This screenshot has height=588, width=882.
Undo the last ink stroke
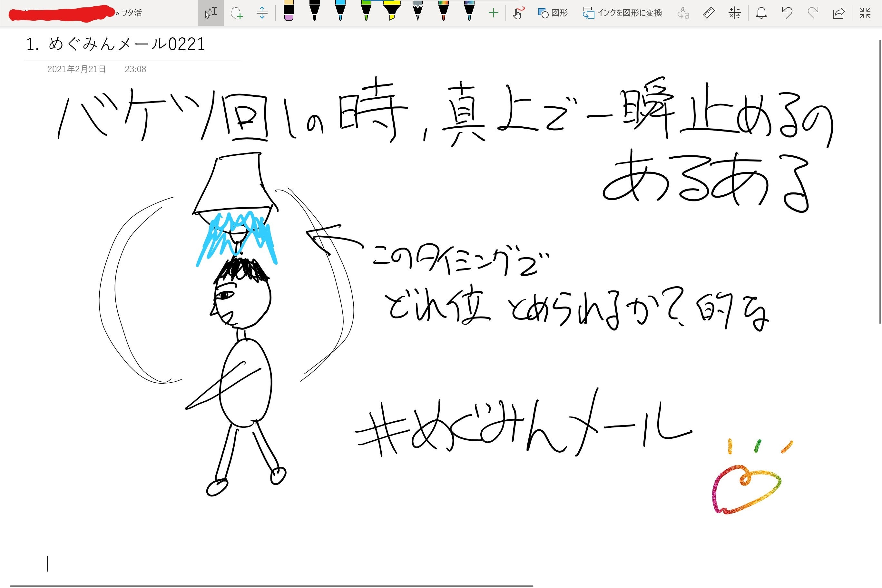coord(787,13)
